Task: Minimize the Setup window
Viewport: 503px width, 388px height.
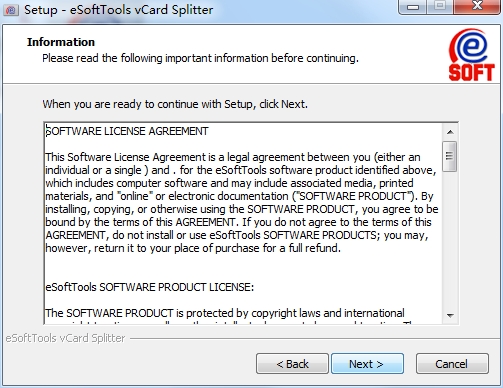Action: click(x=413, y=7)
